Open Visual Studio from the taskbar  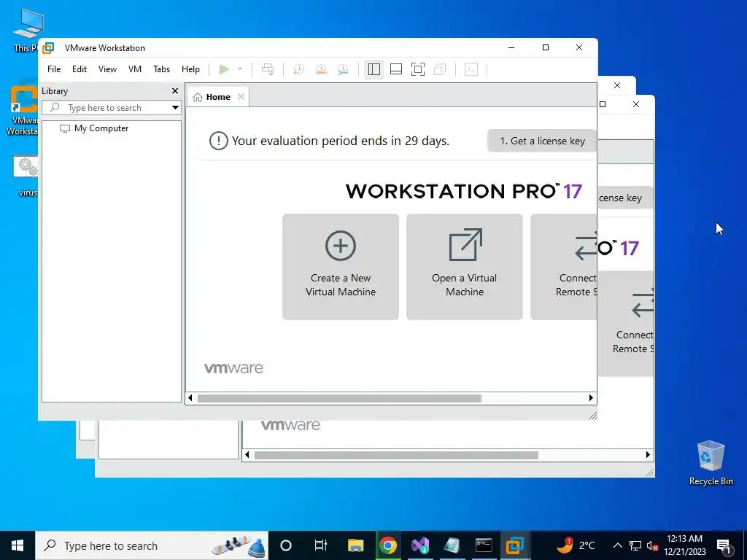coord(420,545)
